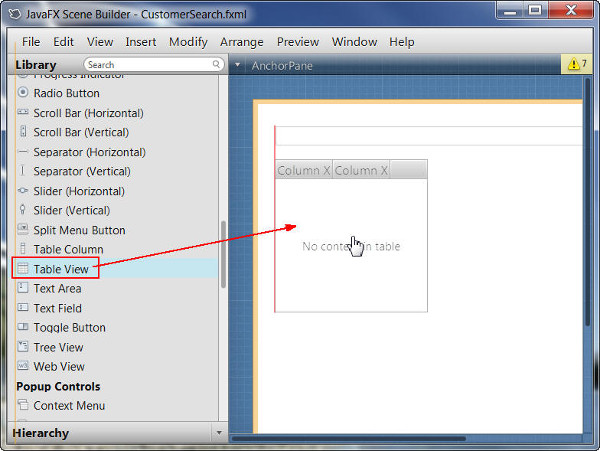The height and width of the screenshot is (451, 600).
Task: Click the 'No content in table' placeholder
Action: click(x=351, y=246)
